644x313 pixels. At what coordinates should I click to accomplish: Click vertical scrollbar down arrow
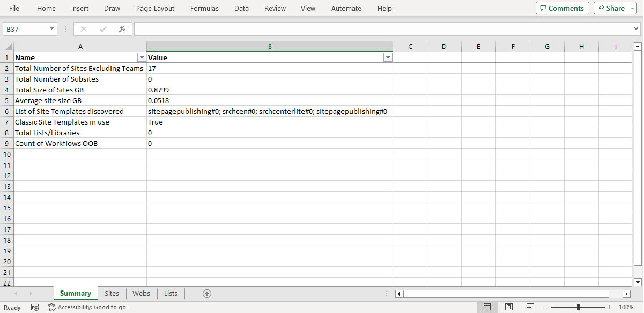(x=638, y=282)
